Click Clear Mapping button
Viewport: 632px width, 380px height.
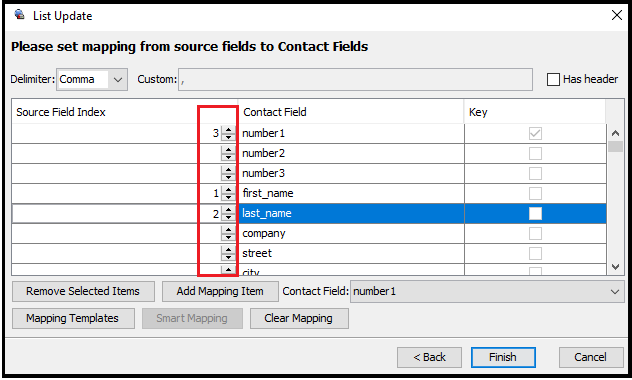tap(299, 318)
